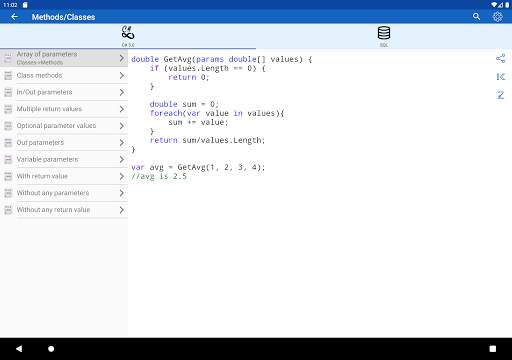Tap 'foreach(var value in values){' line
Screen dimensions: 512x360
click(x=217, y=113)
